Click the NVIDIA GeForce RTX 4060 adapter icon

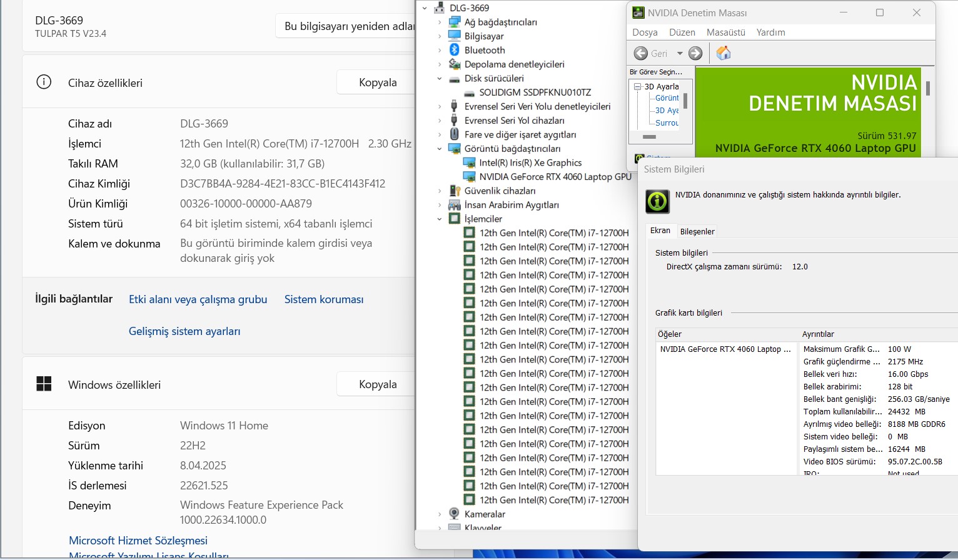(469, 177)
